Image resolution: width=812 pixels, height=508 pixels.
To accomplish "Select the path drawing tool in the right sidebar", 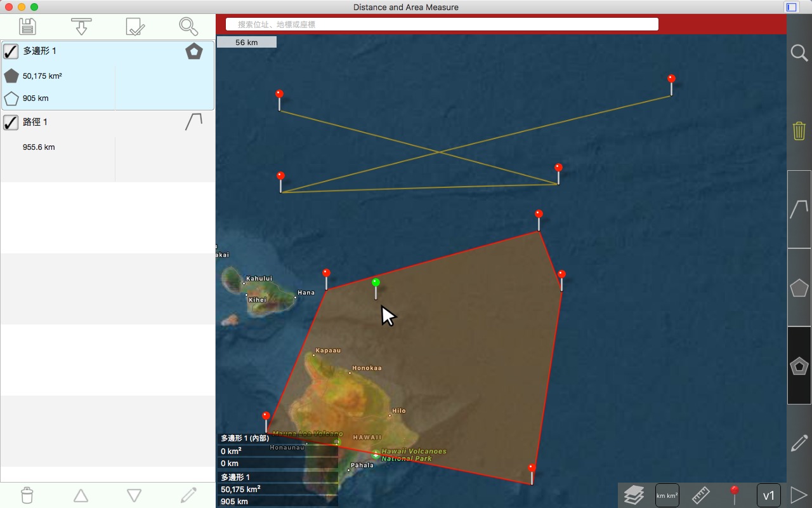I will [799, 209].
